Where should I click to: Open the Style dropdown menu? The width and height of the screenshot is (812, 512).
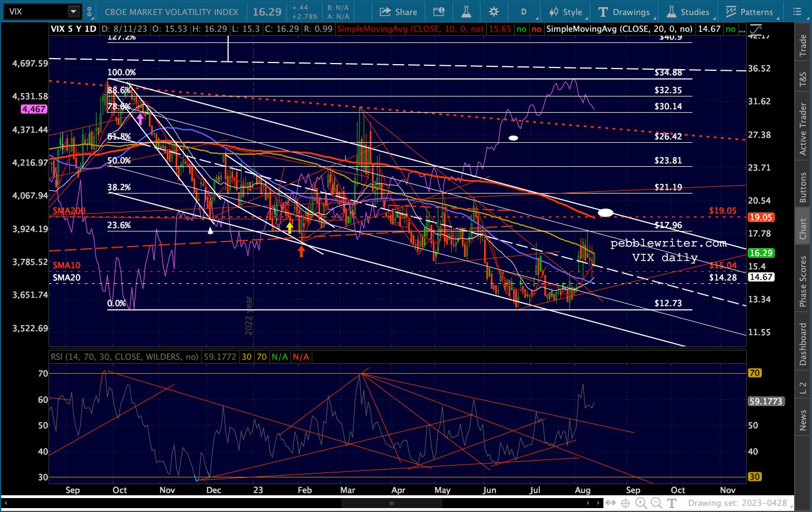[565, 12]
